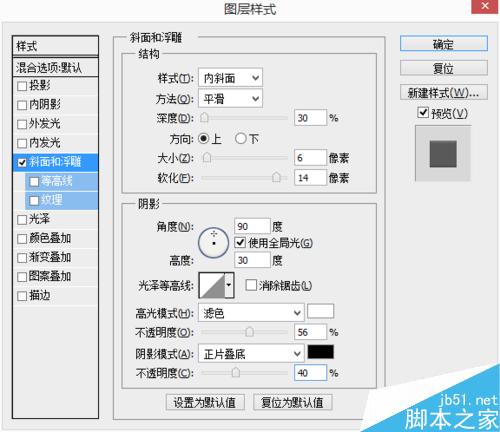Toggle the 内发光 inner glow checkbox
The height and width of the screenshot is (432, 500).
[x=22, y=143]
